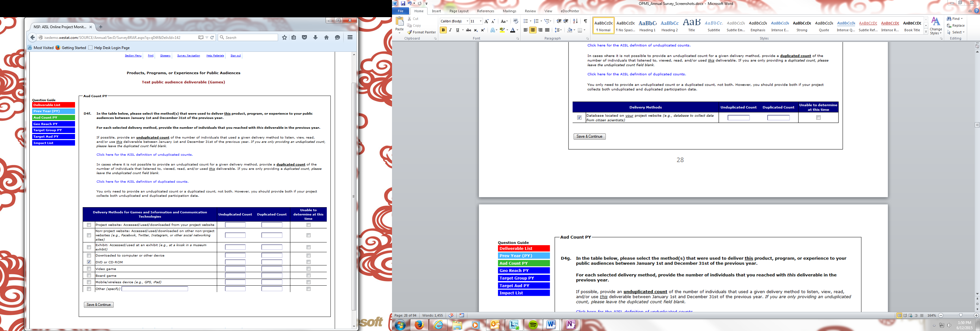Reload the Firefox page
This screenshot has width=980, height=331.
tap(212, 37)
